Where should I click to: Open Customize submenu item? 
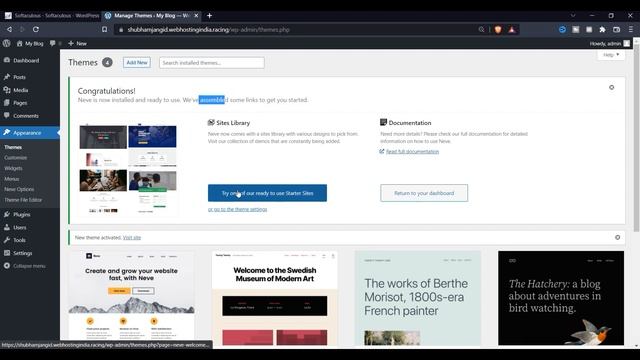point(16,158)
